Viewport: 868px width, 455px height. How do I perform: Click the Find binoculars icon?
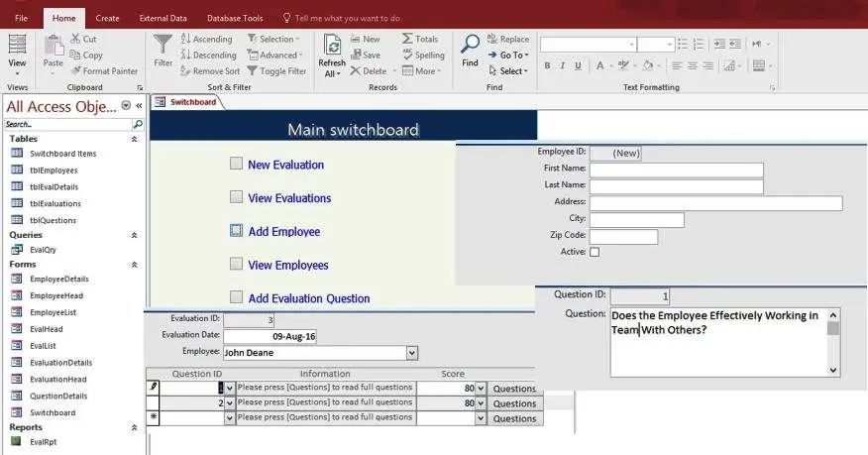coord(470,45)
